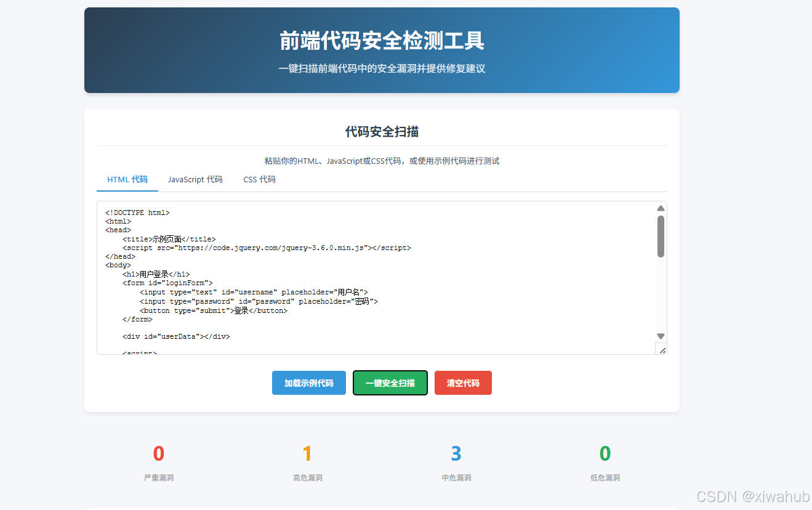Click the 中危漏洞 label
The height and width of the screenshot is (510, 812).
[456, 478]
